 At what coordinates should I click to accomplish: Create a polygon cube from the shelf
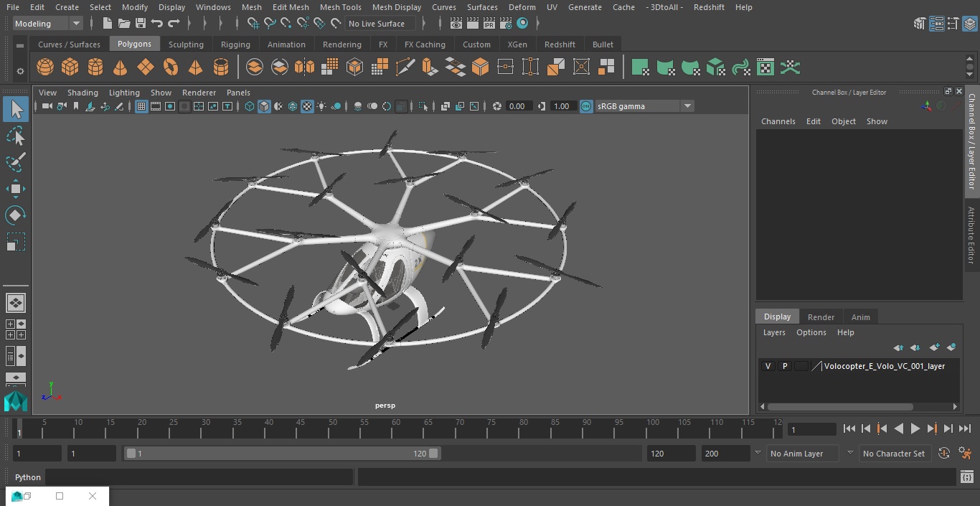[x=70, y=67]
